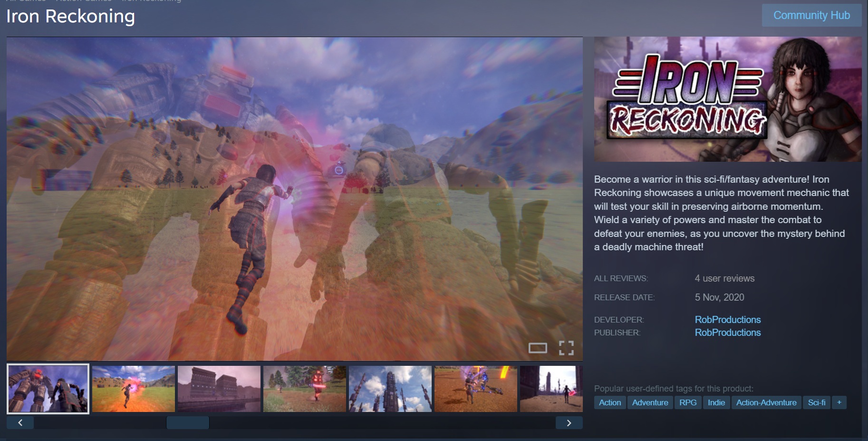Click the "ALL REVIEWS:" label
The width and height of the screenshot is (868, 441).
(x=621, y=278)
